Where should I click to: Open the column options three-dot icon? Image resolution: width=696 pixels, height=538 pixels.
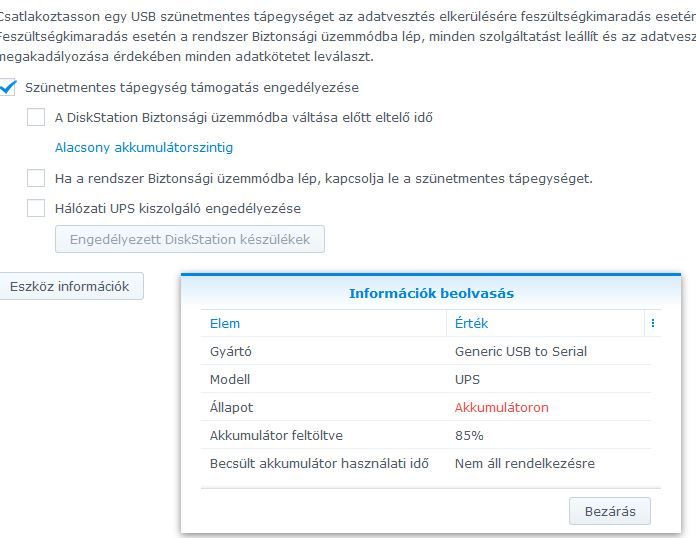click(653, 324)
